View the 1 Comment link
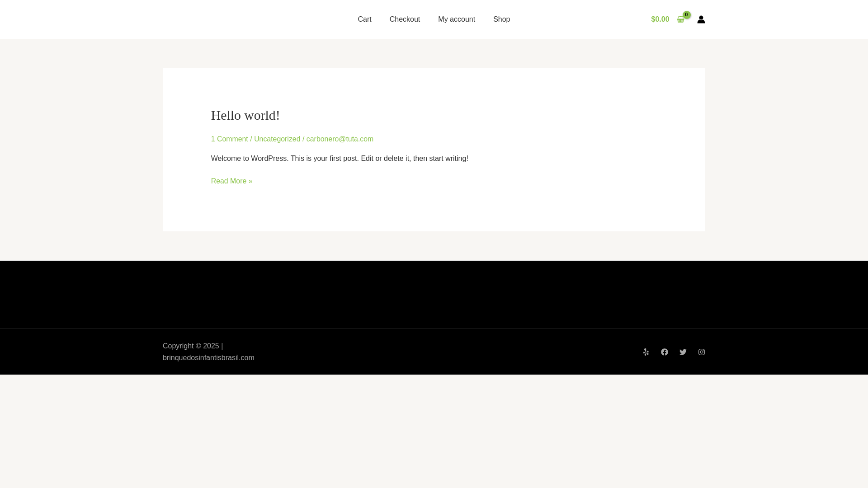The width and height of the screenshot is (868, 488). pos(229,139)
